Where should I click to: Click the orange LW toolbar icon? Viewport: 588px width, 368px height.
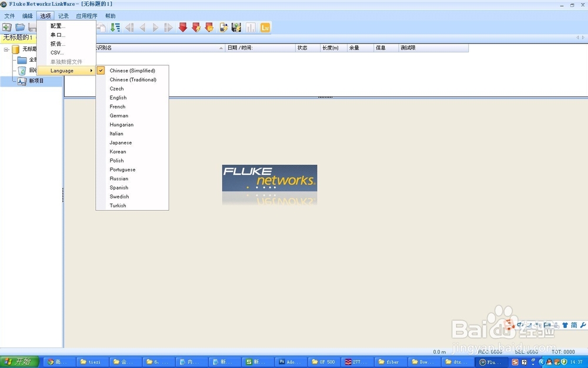tap(265, 28)
